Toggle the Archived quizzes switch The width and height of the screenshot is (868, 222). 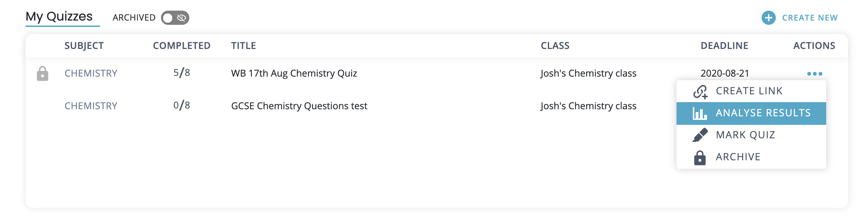pyautogui.click(x=175, y=18)
